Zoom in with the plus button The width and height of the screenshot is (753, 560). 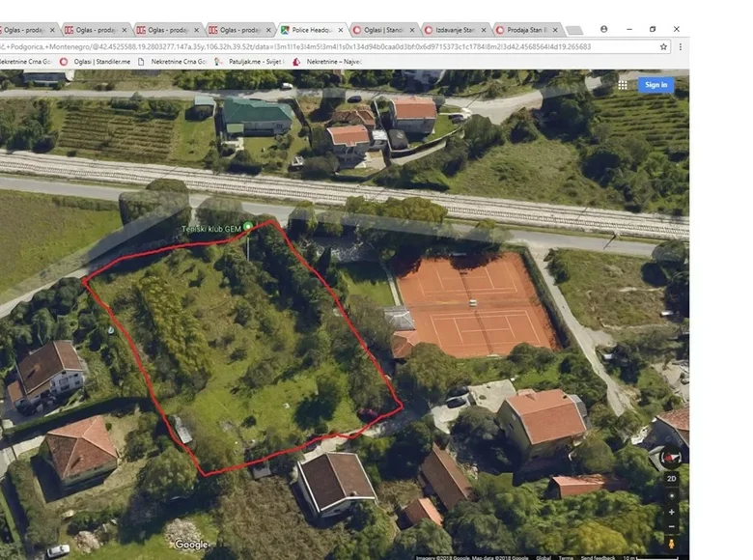[671, 512]
